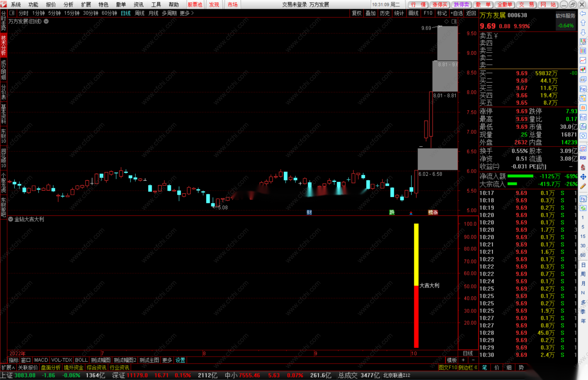Click the line trend chart icon
The width and height of the screenshot is (588, 380).
click(583, 60)
